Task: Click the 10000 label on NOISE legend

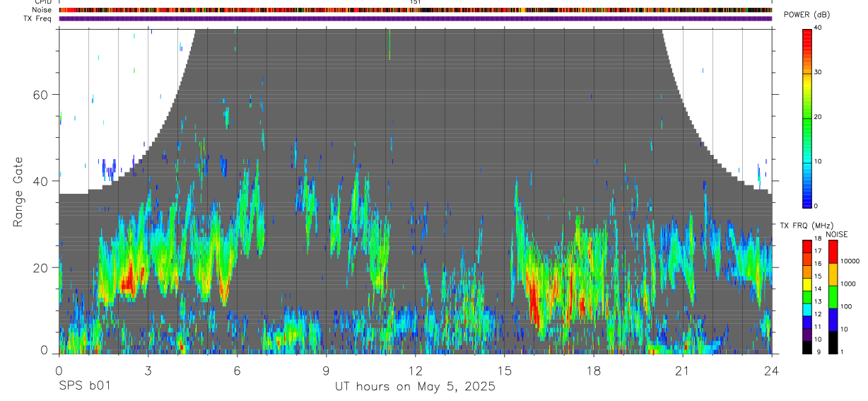Action: (850, 261)
